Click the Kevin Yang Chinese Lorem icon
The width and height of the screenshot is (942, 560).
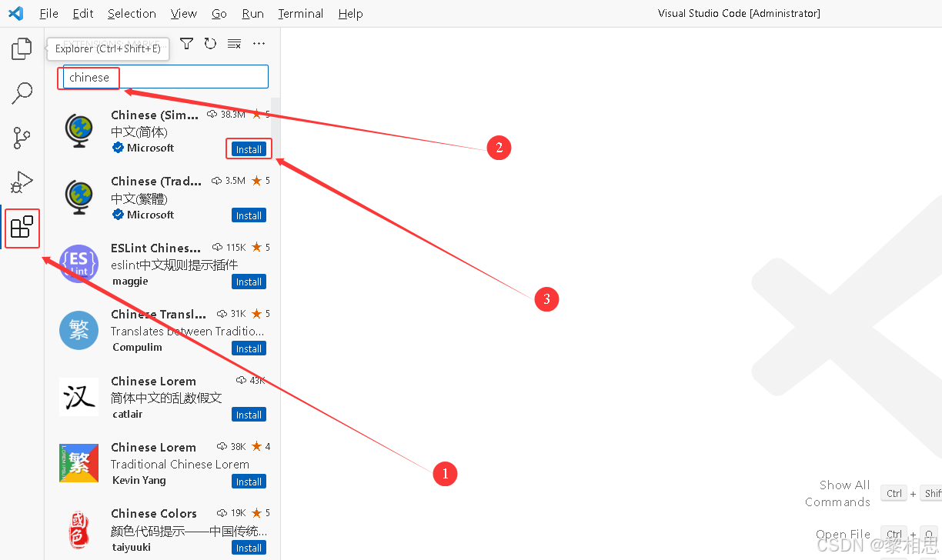tap(78, 463)
